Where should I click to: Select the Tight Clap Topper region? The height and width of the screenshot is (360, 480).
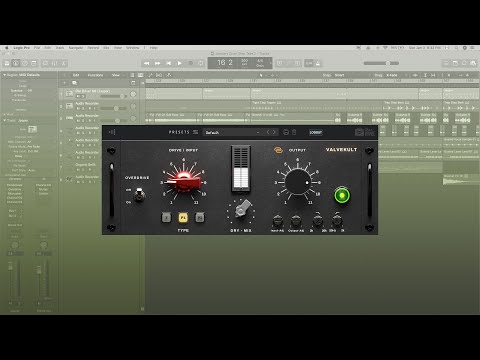(317, 105)
